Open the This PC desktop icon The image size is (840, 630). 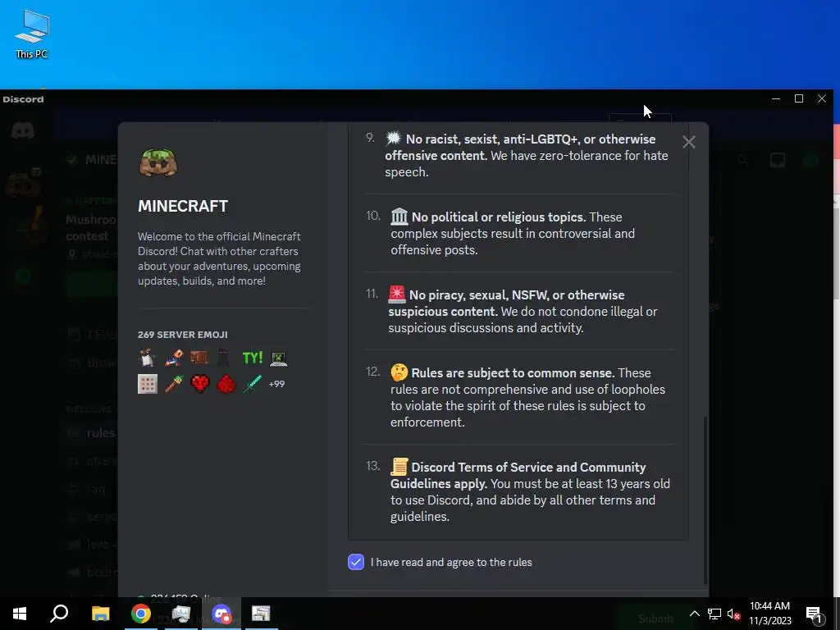pyautogui.click(x=32, y=34)
